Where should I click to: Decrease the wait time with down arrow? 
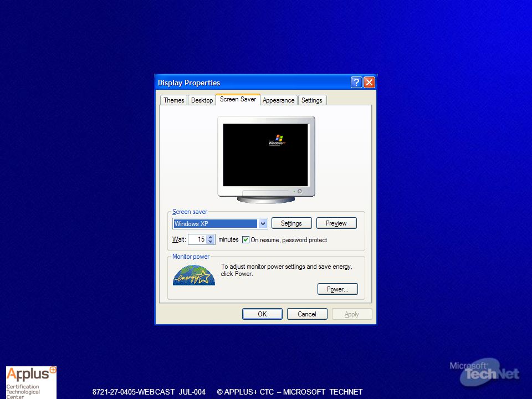click(x=211, y=242)
